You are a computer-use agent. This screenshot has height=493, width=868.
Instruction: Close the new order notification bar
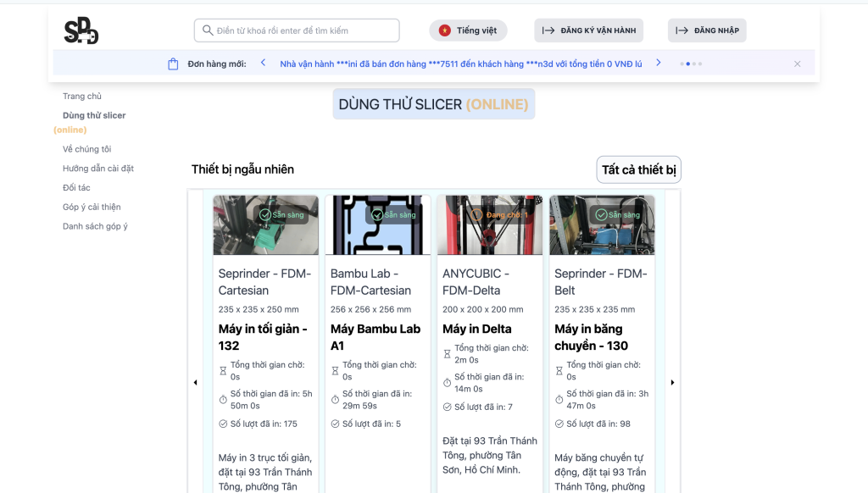pyautogui.click(x=797, y=64)
